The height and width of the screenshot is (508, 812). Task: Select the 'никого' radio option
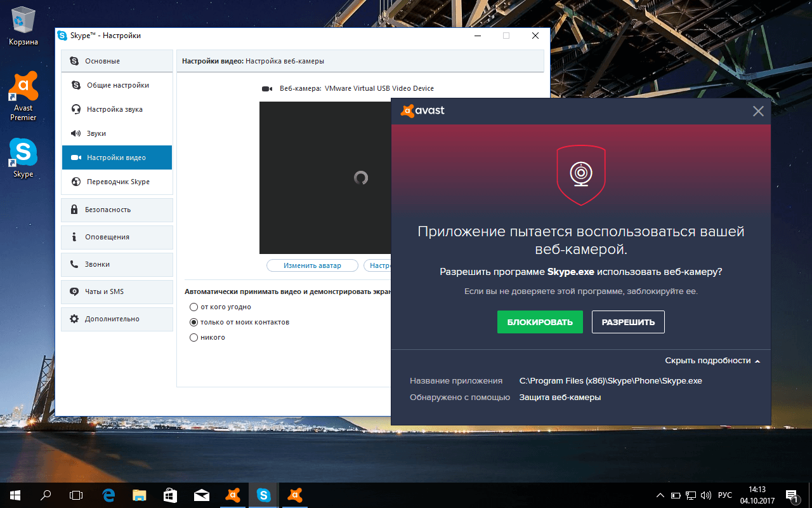pos(194,337)
